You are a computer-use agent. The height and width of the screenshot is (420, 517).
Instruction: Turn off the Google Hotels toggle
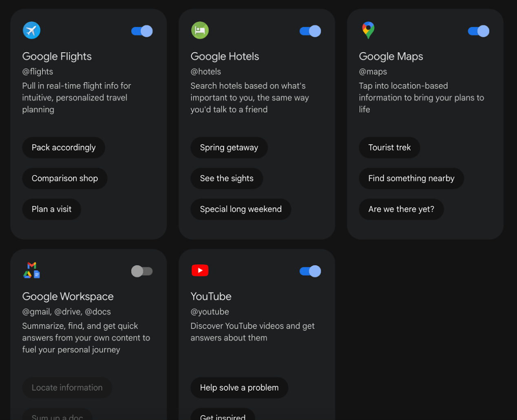(310, 31)
